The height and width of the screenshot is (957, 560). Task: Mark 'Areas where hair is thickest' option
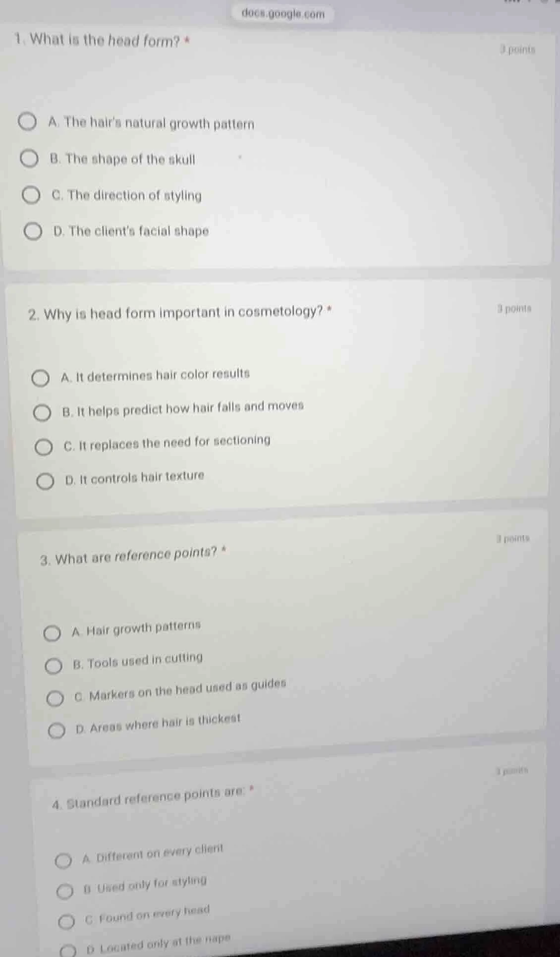tap(57, 731)
